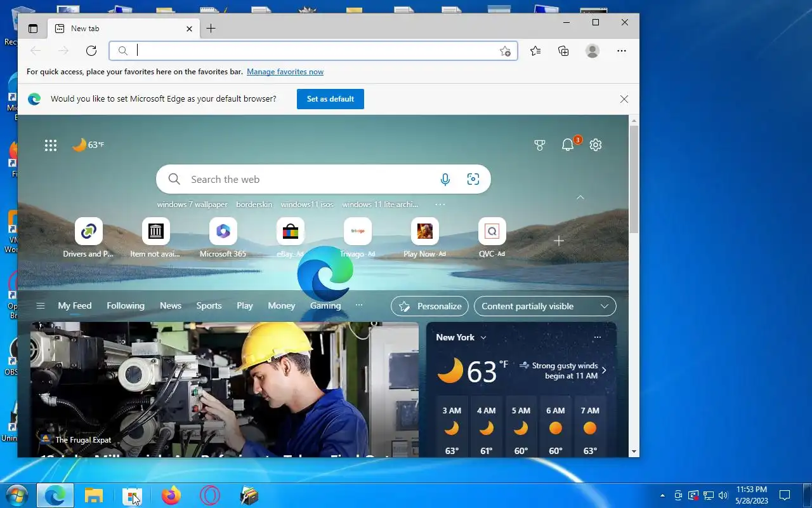812x508 pixels.
Task: Switch to the News tab
Action: point(171,306)
